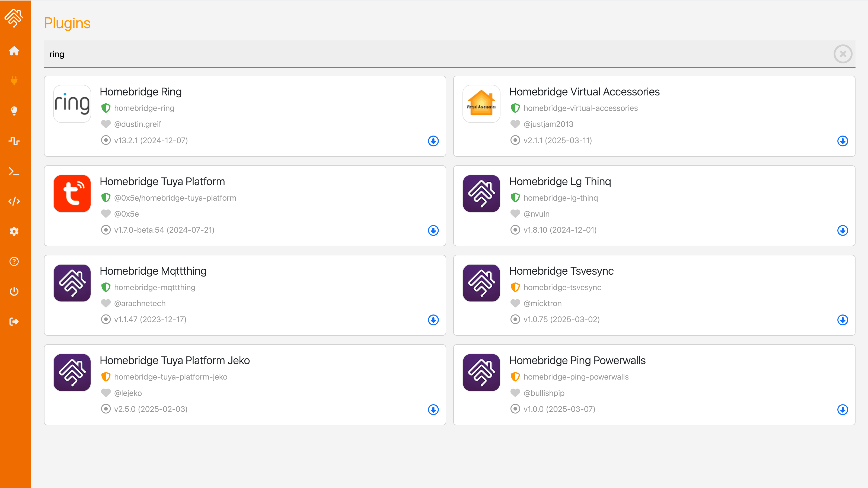
Task: Click the Homebridge logo in sidebar
Action: (14, 18)
